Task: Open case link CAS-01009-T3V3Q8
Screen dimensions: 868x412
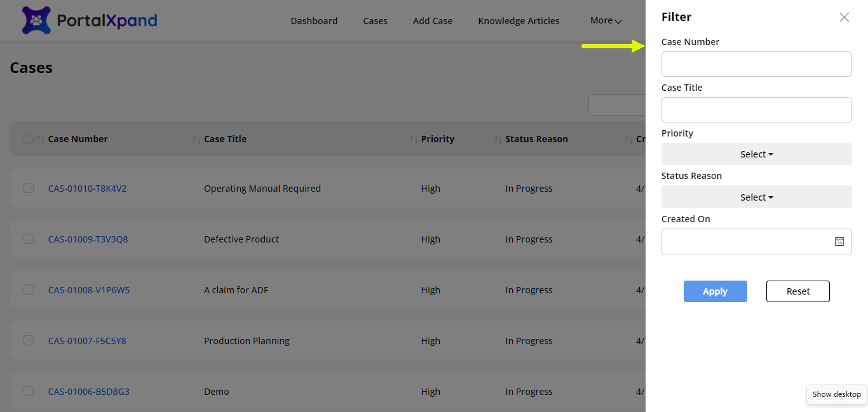Action: pyautogui.click(x=88, y=239)
